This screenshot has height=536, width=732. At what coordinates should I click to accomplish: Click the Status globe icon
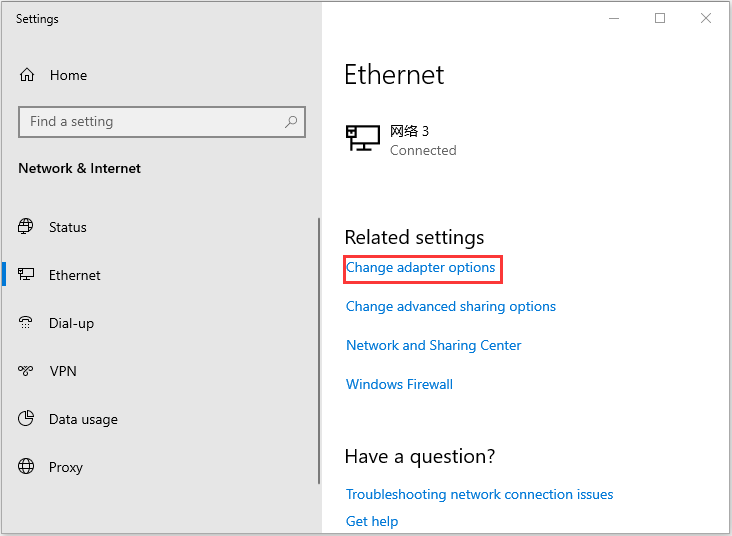coord(27,227)
